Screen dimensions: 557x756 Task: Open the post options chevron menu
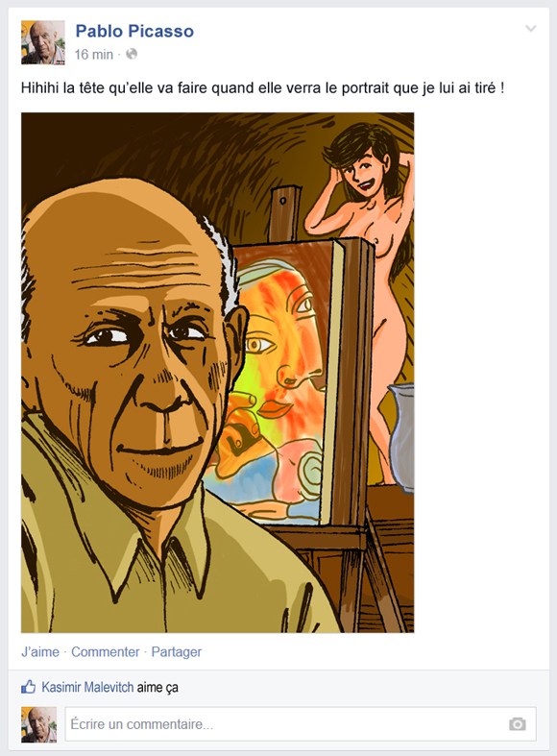pyautogui.click(x=530, y=29)
